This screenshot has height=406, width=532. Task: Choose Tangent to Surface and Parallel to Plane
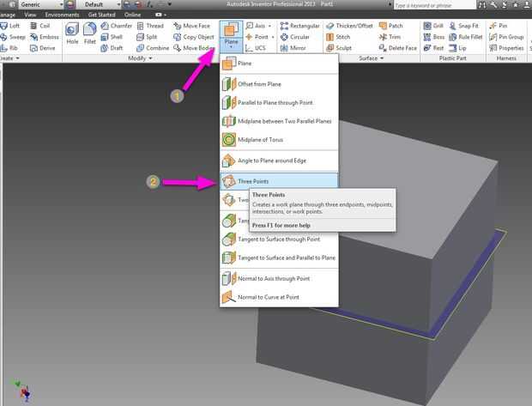279,258
